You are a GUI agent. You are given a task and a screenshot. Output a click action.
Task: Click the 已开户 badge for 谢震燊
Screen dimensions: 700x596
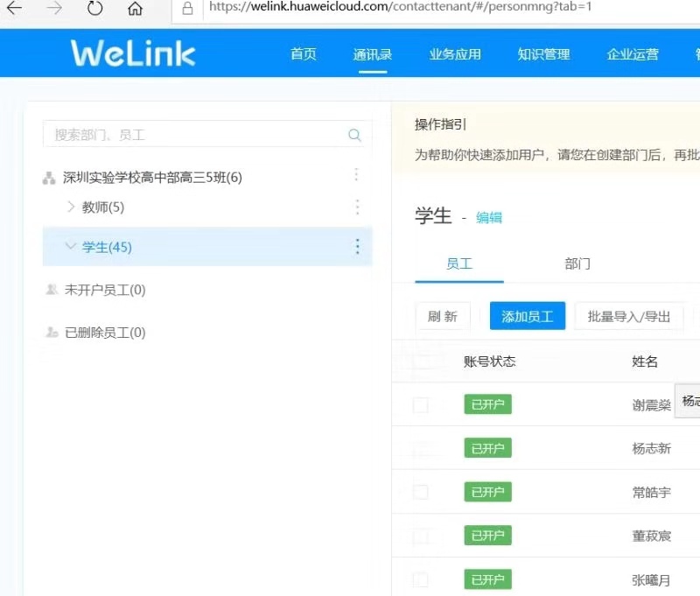pos(487,404)
